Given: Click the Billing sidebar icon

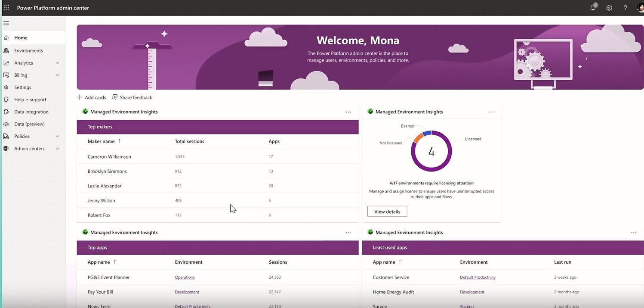Looking at the screenshot, I should point(6,75).
